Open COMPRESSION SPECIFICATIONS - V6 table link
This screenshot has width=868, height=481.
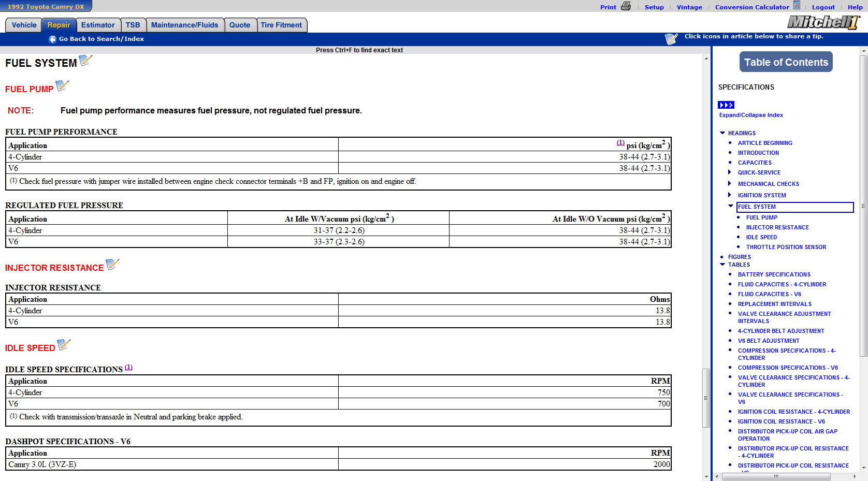pyautogui.click(x=788, y=368)
